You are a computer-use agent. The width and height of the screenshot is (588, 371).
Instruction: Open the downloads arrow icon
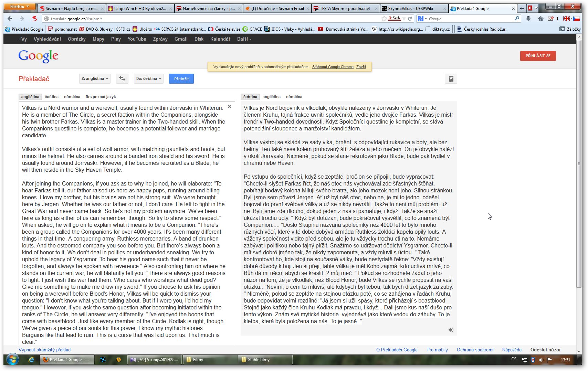click(x=528, y=19)
